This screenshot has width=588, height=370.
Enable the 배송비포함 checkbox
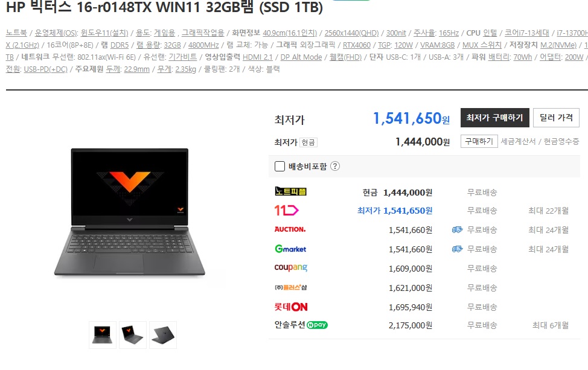[280, 166]
